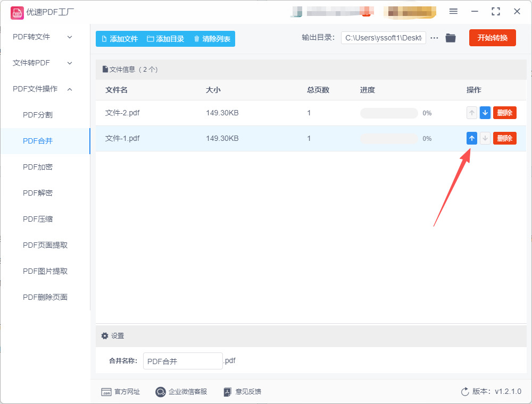532x404 pixels.
Task: Open the hamburger menu in title bar
Action: [x=453, y=12]
